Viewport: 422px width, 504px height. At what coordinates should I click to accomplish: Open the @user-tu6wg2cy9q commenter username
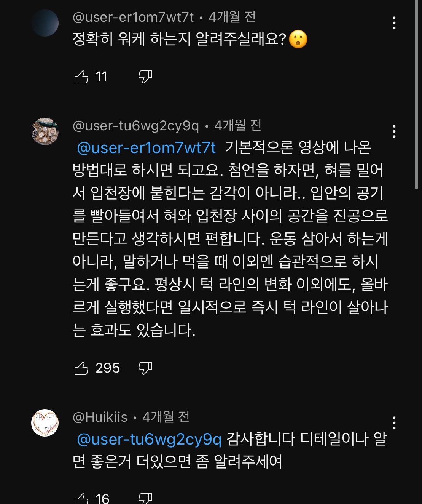coord(136,126)
